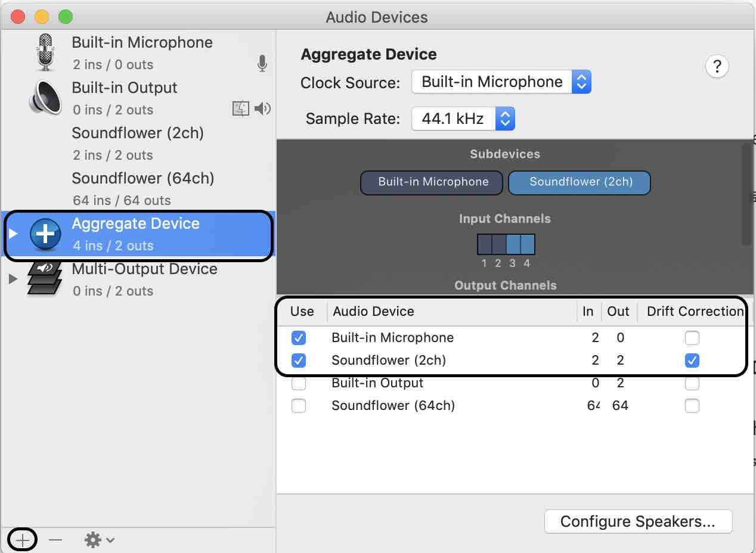
Task: Open the Sample Rate dropdown
Action: tap(463, 119)
